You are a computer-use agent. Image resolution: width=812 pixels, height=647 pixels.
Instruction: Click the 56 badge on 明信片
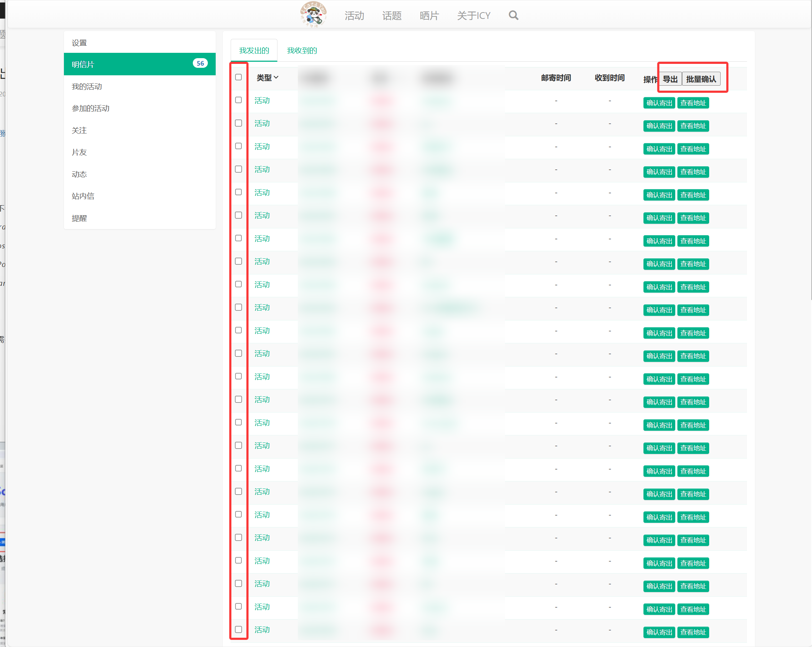tap(200, 64)
